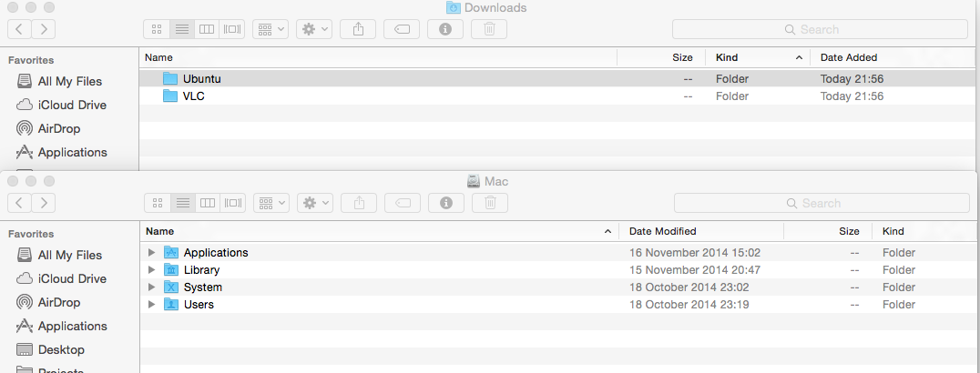Click Trash button in Mac window

(490, 203)
